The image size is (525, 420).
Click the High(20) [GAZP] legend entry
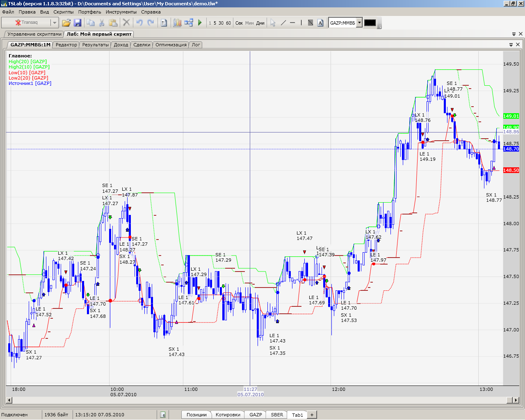[x=28, y=62]
